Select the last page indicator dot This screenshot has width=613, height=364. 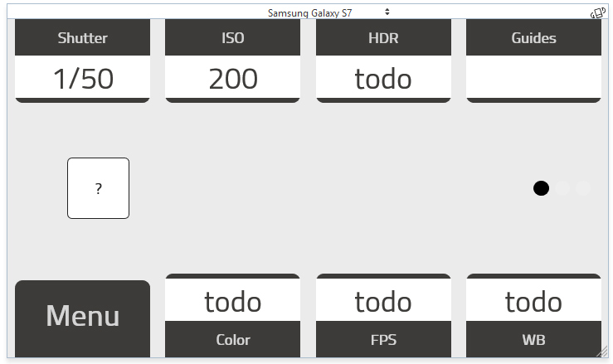(x=583, y=188)
